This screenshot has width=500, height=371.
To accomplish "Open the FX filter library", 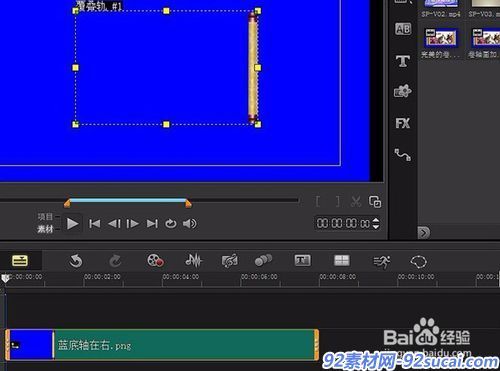I will (x=403, y=123).
